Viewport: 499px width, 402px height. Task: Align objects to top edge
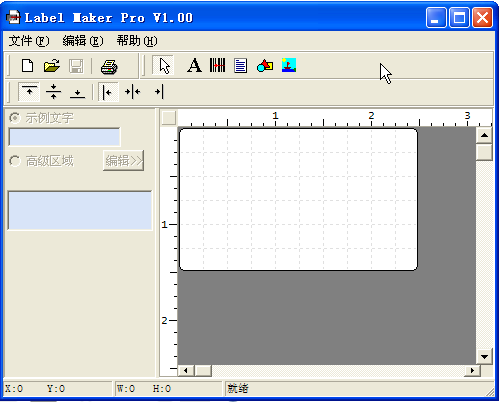click(29, 91)
